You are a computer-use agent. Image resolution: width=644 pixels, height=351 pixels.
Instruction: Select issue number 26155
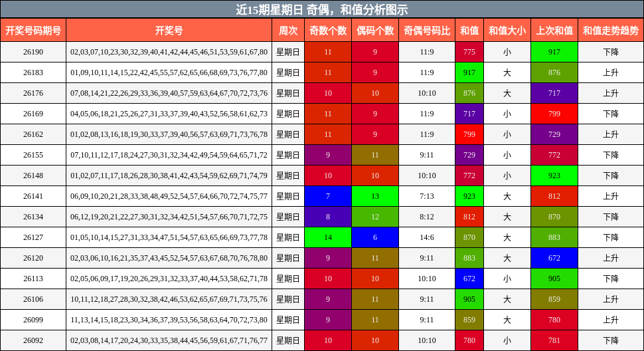click(33, 155)
